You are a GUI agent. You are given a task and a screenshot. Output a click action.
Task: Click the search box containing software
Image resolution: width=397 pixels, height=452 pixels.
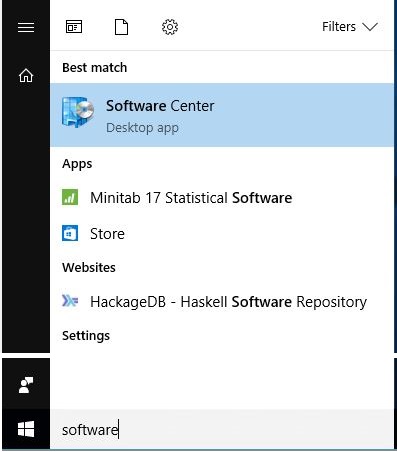(x=222, y=429)
